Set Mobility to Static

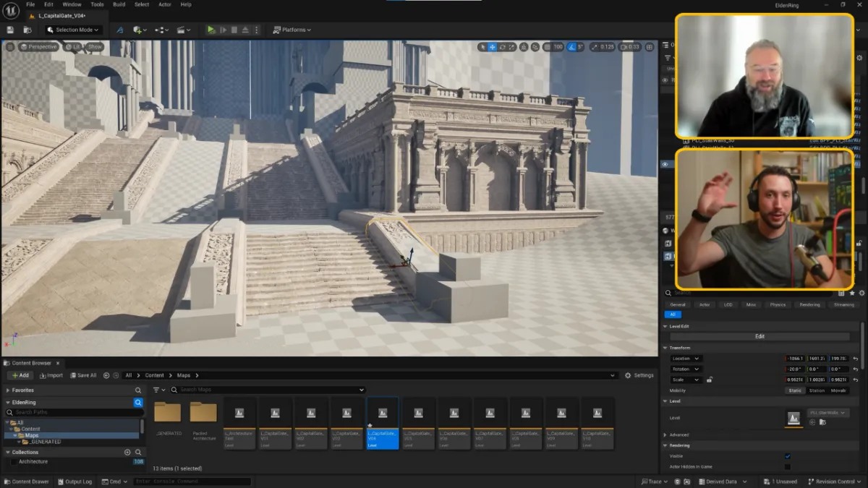tap(795, 390)
